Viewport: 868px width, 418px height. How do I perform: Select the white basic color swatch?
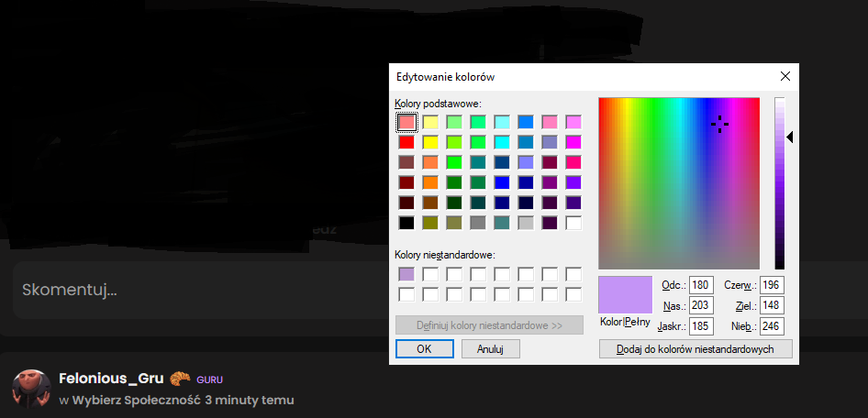[x=573, y=222]
